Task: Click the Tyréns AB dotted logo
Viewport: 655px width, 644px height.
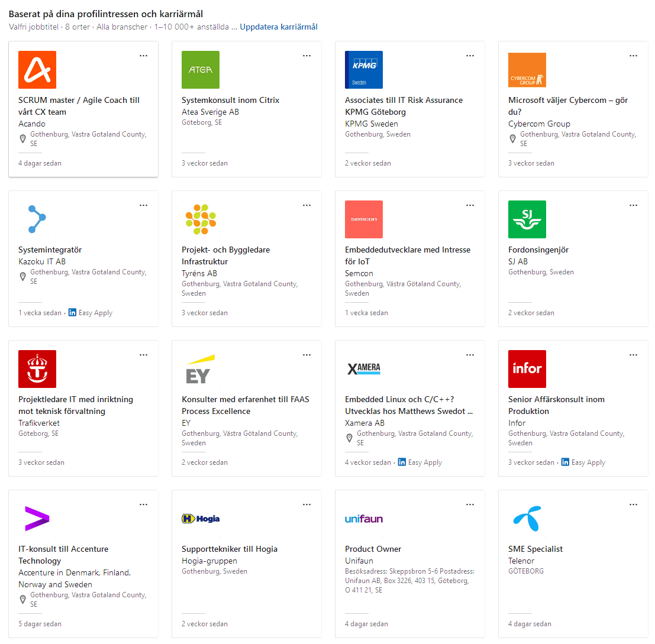Action: point(201,219)
